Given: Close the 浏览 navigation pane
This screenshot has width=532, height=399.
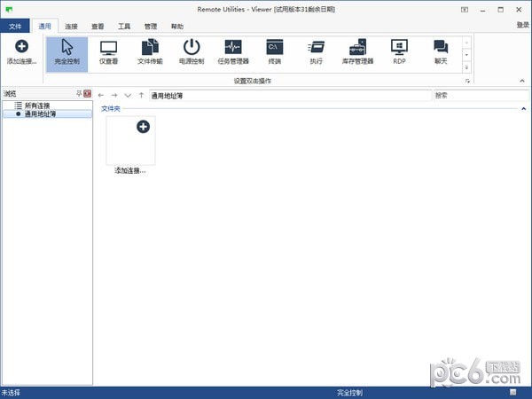Looking at the screenshot, I should pyautogui.click(x=88, y=94).
